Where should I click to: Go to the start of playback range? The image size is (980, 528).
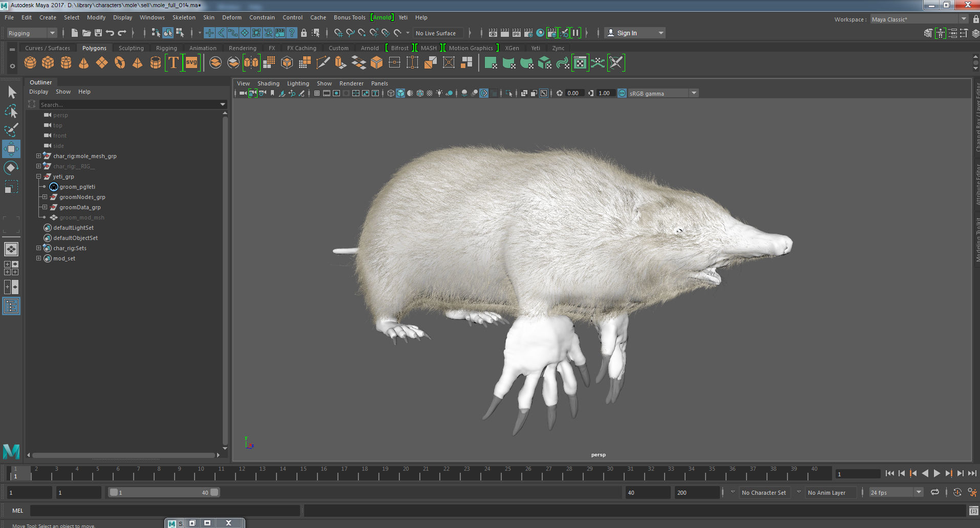(x=890, y=474)
